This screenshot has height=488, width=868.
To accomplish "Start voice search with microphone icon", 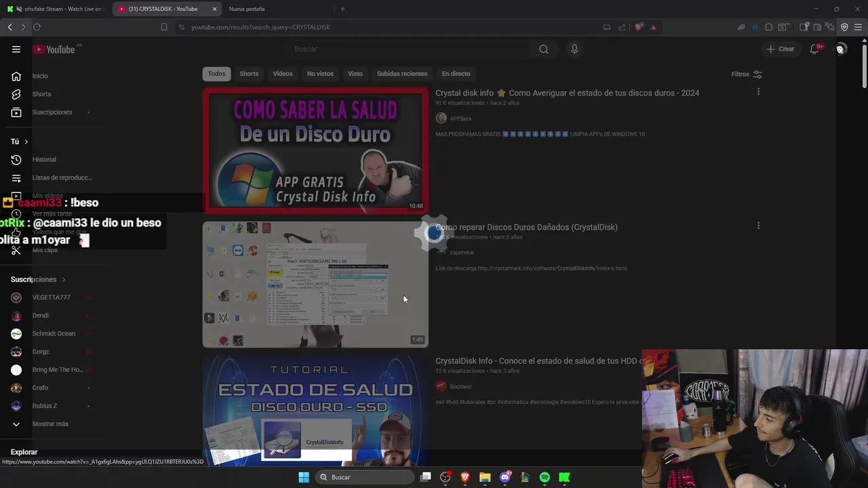I will tap(574, 49).
